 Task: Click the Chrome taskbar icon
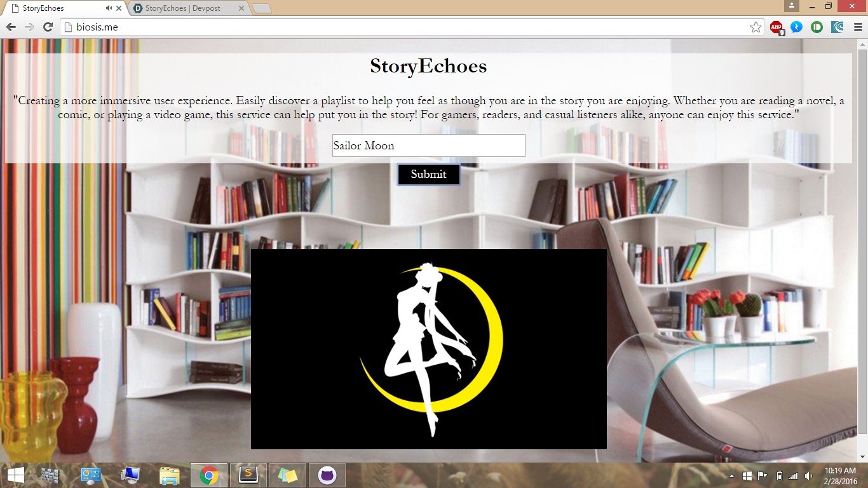209,475
